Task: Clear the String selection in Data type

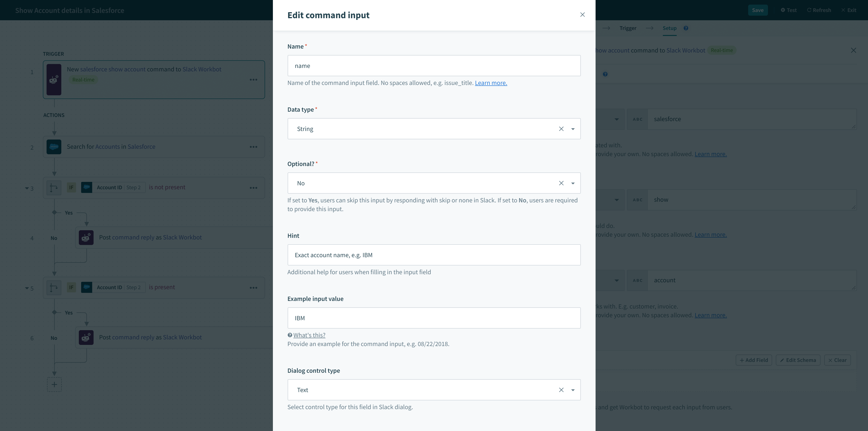Action: (561, 128)
